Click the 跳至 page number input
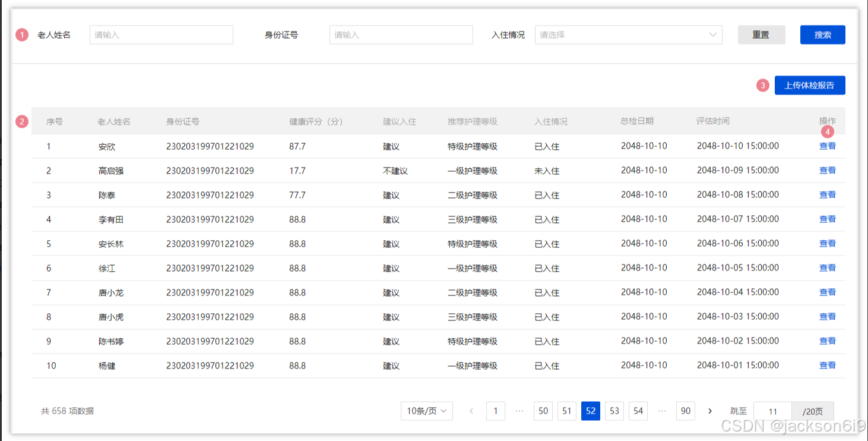 tap(772, 411)
